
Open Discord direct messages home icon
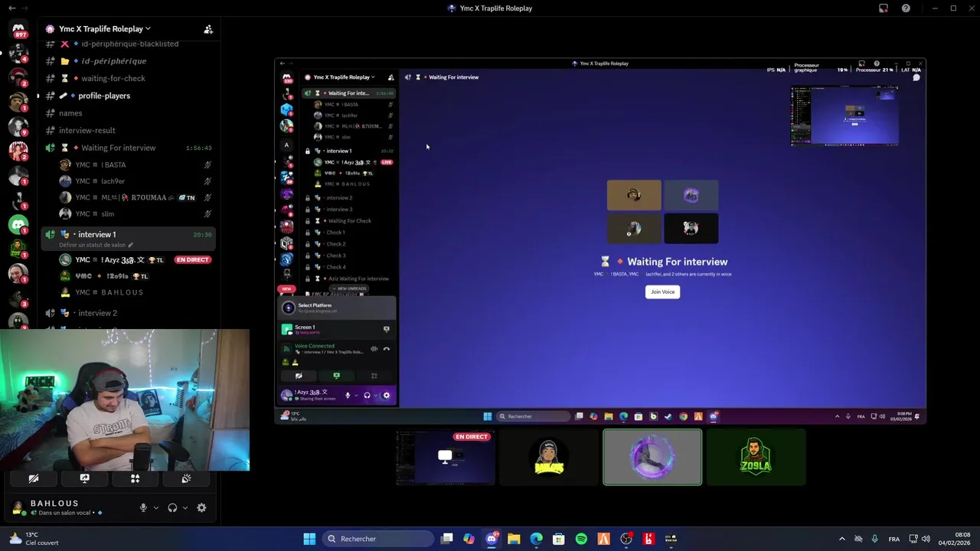tap(18, 29)
